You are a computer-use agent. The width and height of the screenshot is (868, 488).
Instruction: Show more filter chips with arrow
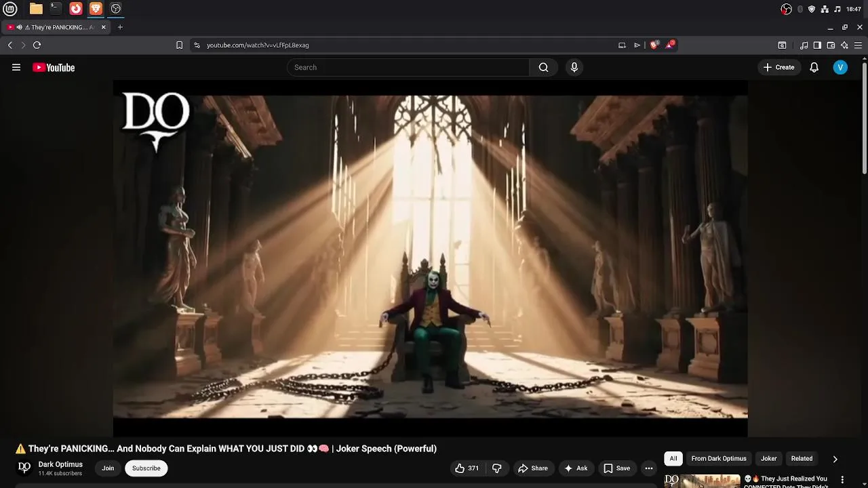pos(835,459)
